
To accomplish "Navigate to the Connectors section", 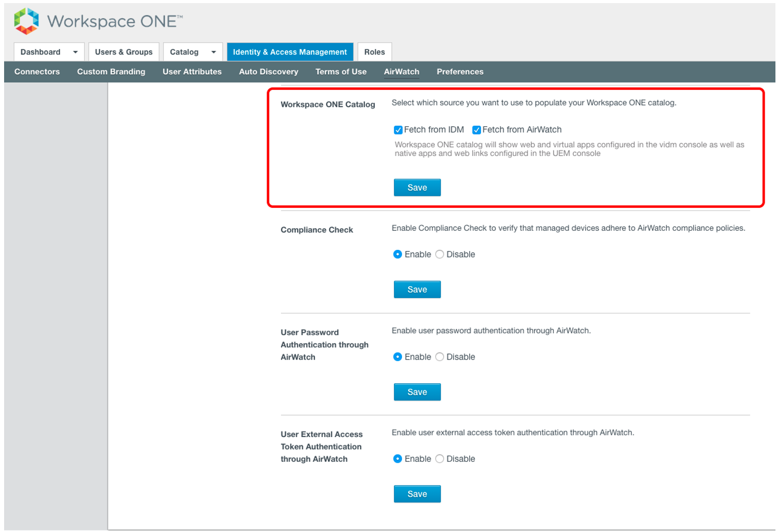I will click(36, 71).
